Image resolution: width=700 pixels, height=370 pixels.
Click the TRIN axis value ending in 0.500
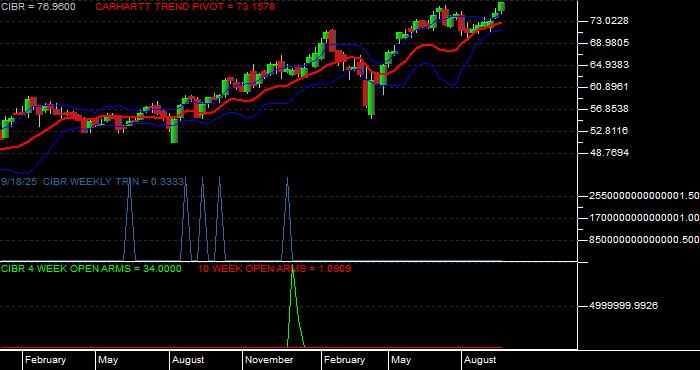pyautogui.click(x=644, y=240)
